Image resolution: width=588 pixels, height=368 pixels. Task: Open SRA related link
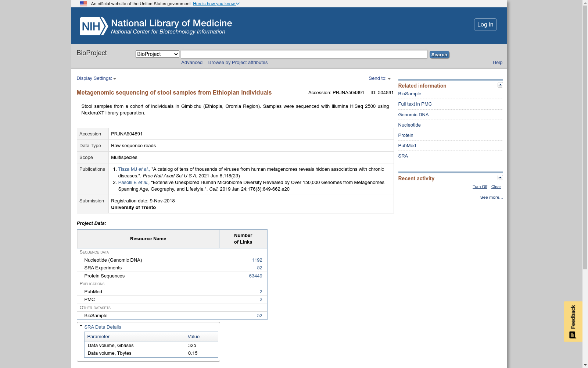tap(403, 156)
